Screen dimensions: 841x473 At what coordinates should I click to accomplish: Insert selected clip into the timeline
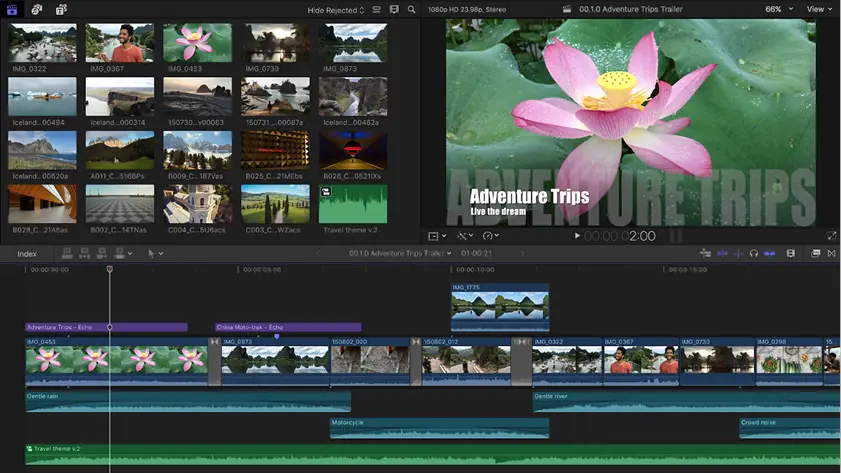click(x=84, y=253)
